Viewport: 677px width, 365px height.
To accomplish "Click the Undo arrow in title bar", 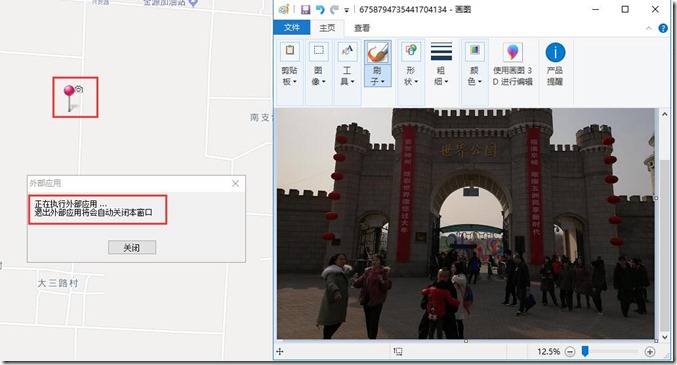I will point(320,10).
